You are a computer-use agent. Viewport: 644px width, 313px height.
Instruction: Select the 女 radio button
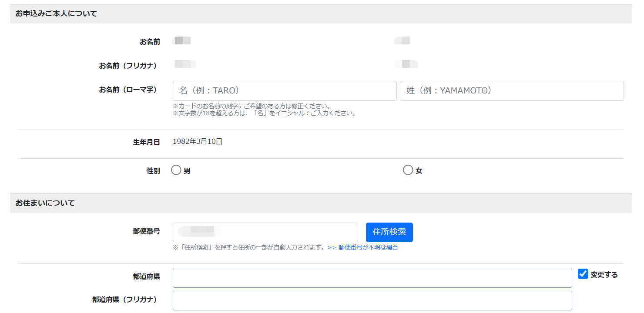(408, 170)
